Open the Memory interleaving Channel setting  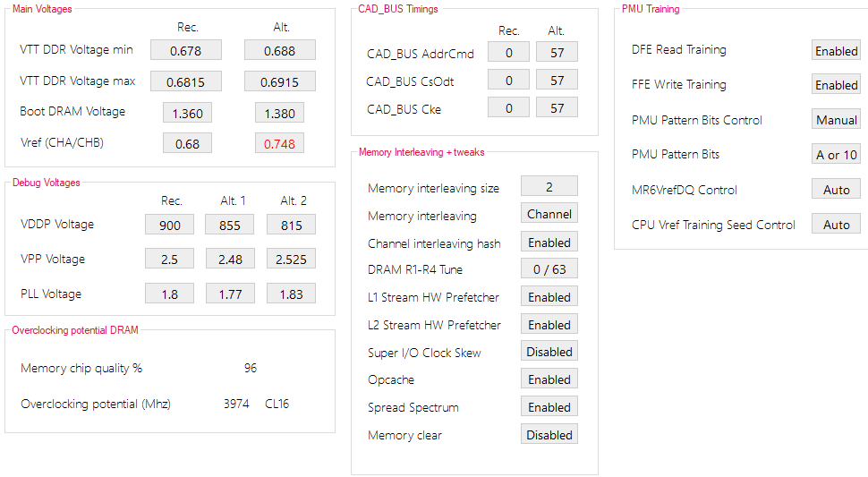point(549,214)
